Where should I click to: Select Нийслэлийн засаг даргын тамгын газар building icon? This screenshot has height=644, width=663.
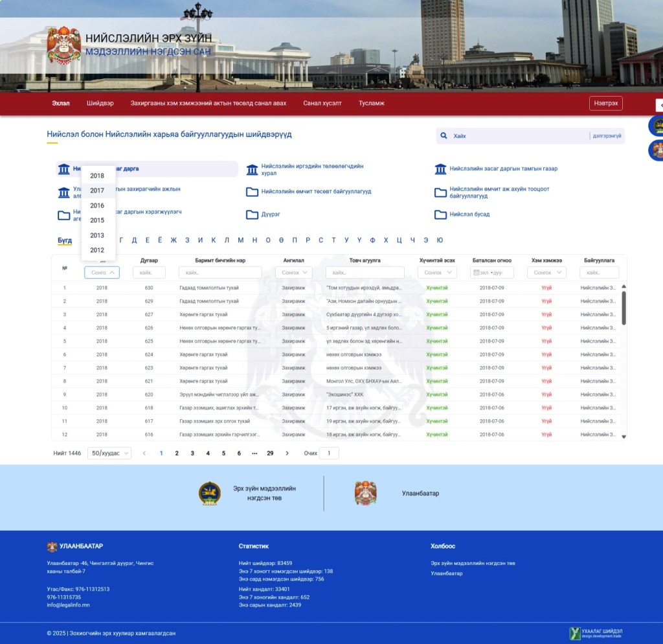440,169
